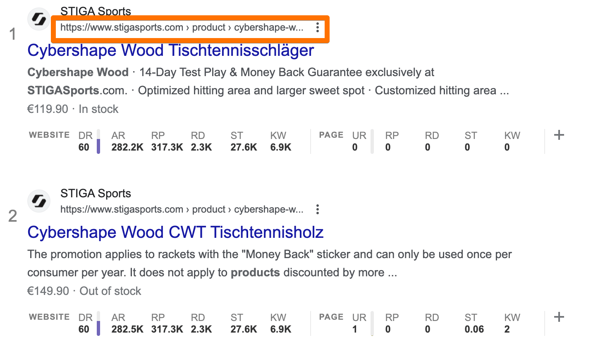Click the STIGA Sports favicon on result 1
The height and width of the screenshot is (364, 598).
pyautogui.click(x=38, y=19)
